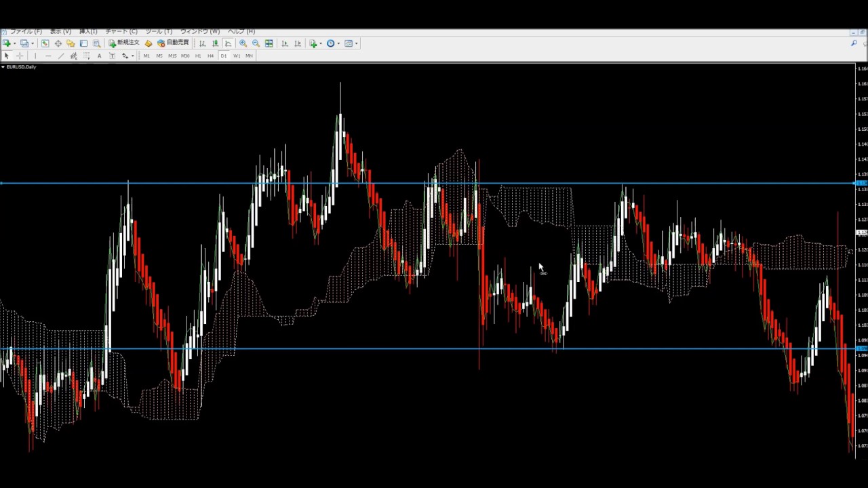Zoom in on the chart
Screen dimensions: 868x488
coord(243,43)
